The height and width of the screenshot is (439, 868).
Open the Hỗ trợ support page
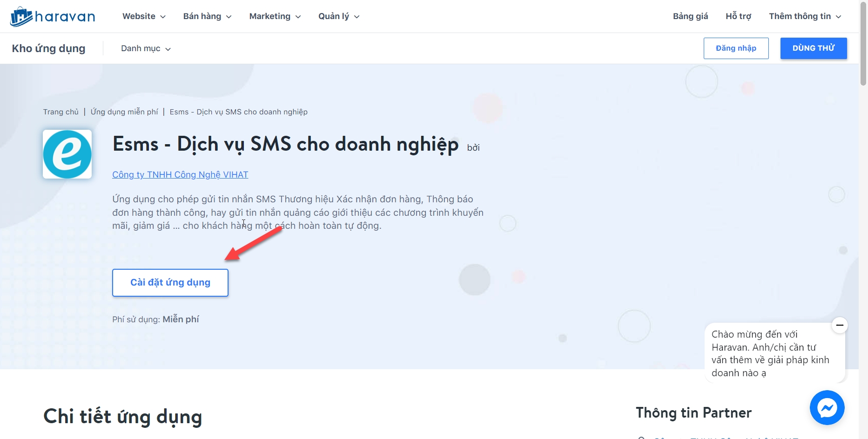click(x=738, y=16)
